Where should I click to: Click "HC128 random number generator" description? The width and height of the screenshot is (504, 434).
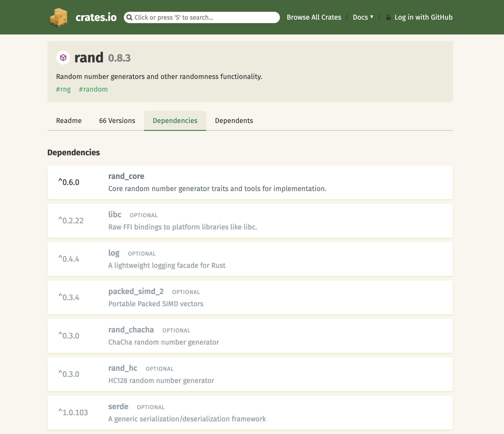161,381
